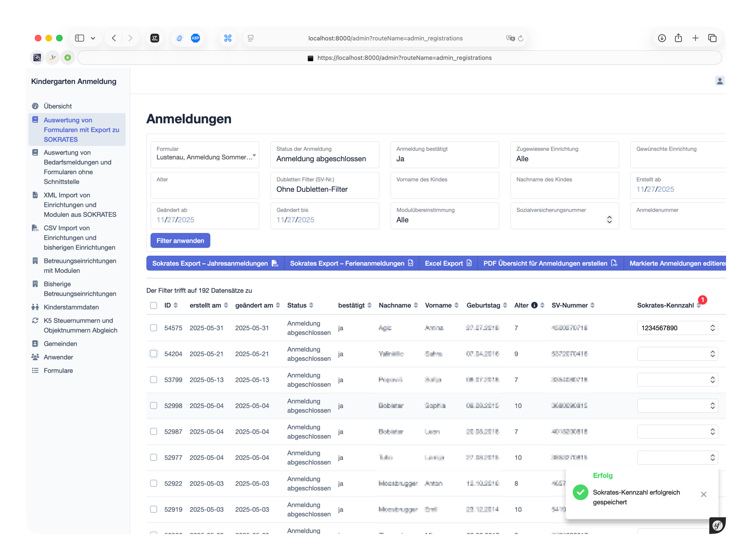Click the user profile icon

[x=719, y=81]
